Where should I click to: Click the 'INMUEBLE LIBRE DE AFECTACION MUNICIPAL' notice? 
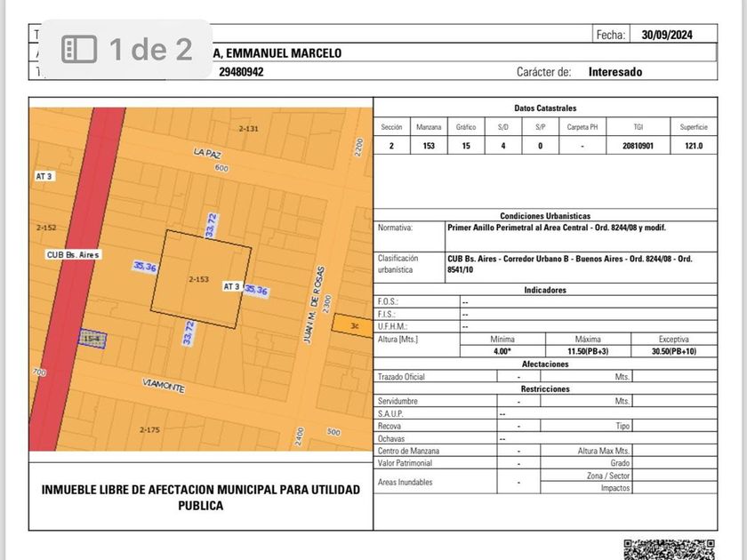(201, 497)
